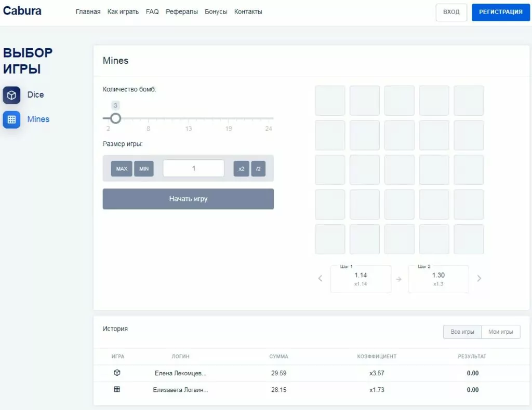Click the dice icon in history row

tap(117, 373)
